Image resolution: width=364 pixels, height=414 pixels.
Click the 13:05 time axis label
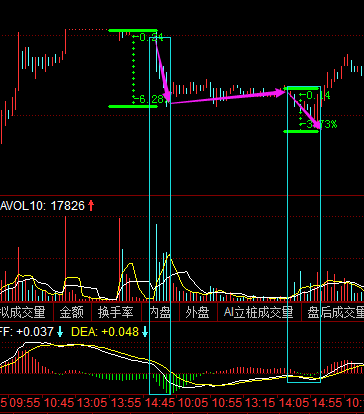[92, 403]
